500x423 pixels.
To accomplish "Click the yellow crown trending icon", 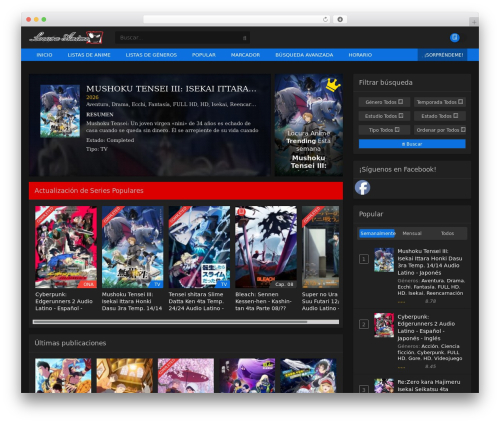I will (332, 85).
